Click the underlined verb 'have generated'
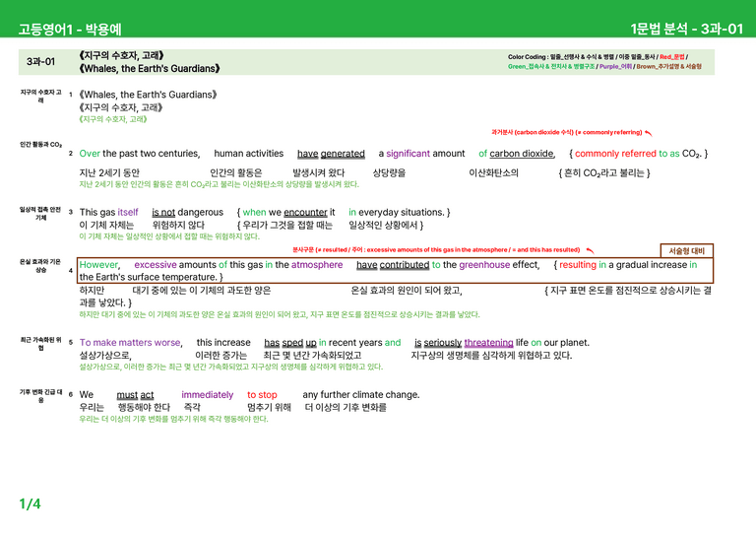Viewport: 756px width, 535px height. point(331,154)
